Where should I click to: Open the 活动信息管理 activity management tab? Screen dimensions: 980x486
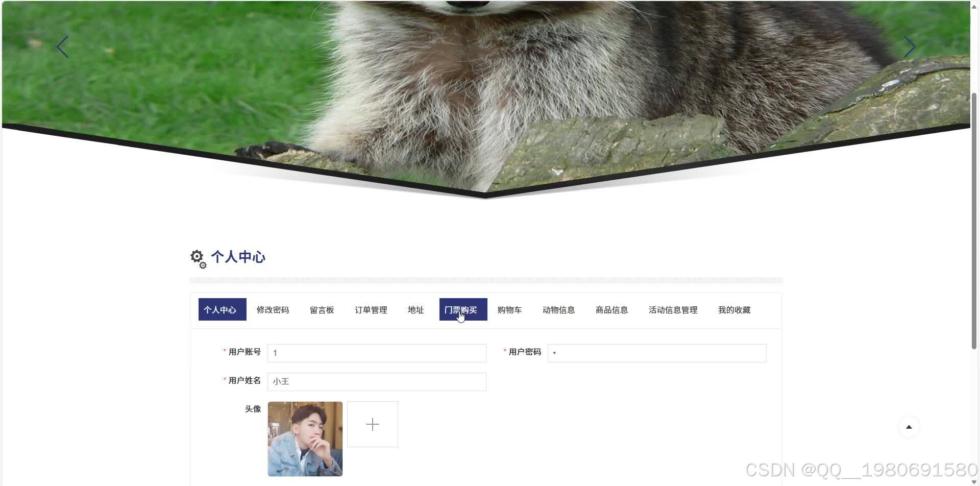pyautogui.click(x=672, y=309)
